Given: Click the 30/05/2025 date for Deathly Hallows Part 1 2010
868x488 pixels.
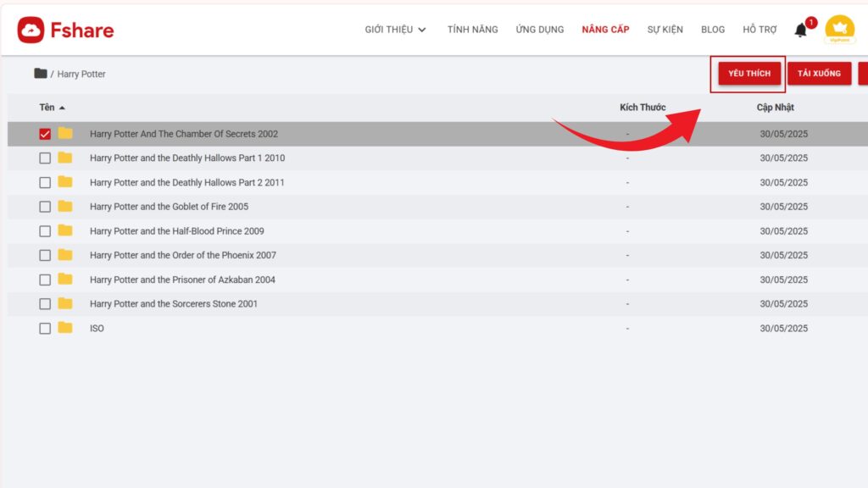Looking at the screenshot, I should click(x=783, y=158).
